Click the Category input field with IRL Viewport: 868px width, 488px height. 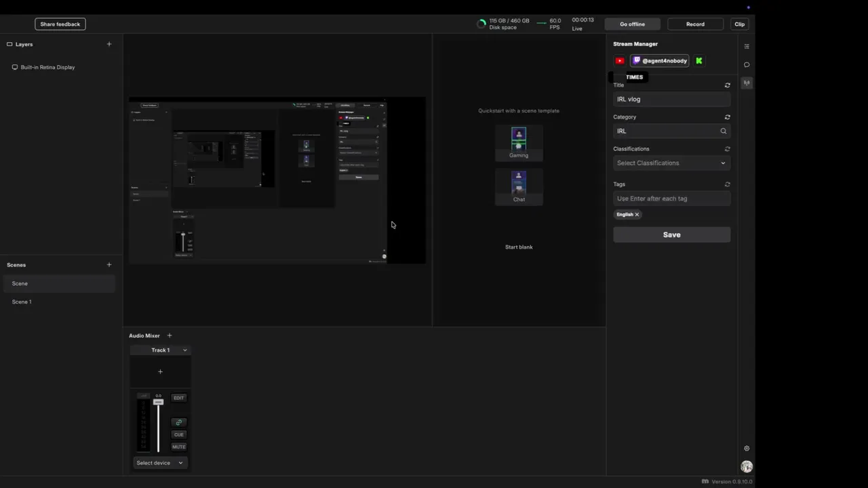tap(671, 131)
